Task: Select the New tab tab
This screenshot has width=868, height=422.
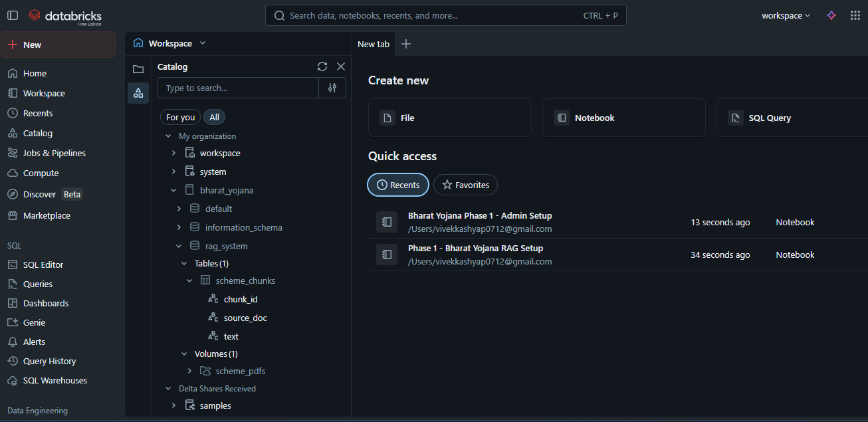Action: coord(374,44)
